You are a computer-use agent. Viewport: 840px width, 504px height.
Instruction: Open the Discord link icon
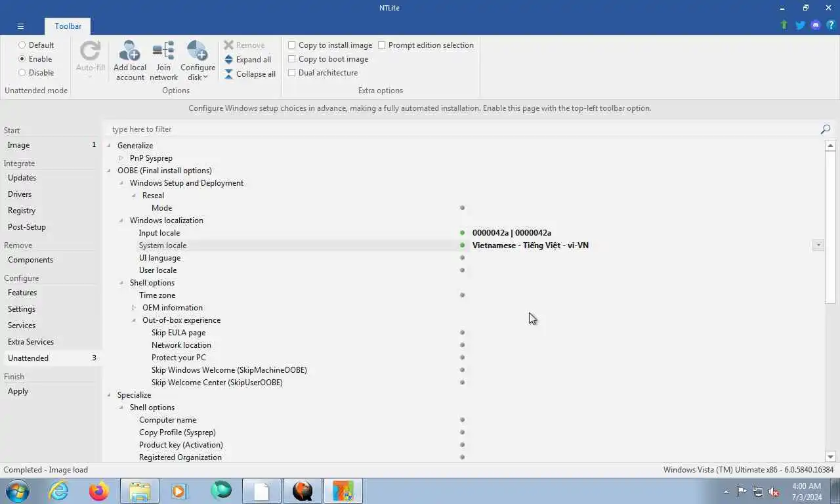point(816,25)
